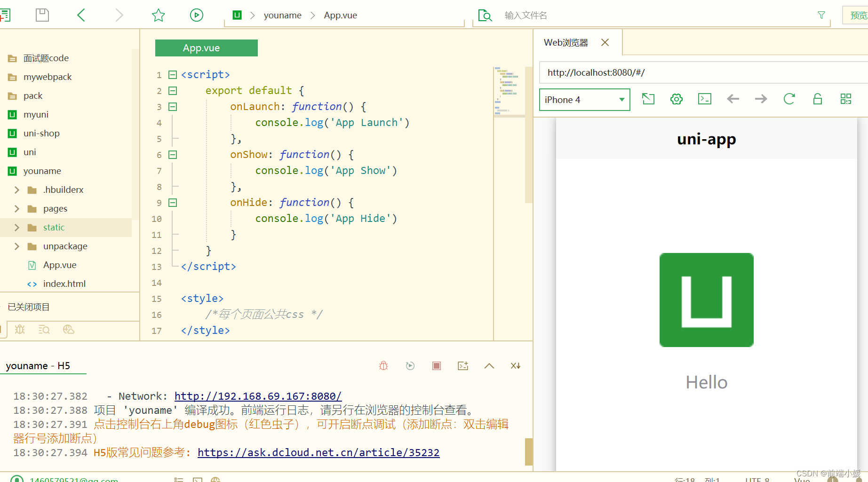Screen dimensions: 868x482
Task: Click the list-search icon below project tree
Action: (x=44, y=329)
